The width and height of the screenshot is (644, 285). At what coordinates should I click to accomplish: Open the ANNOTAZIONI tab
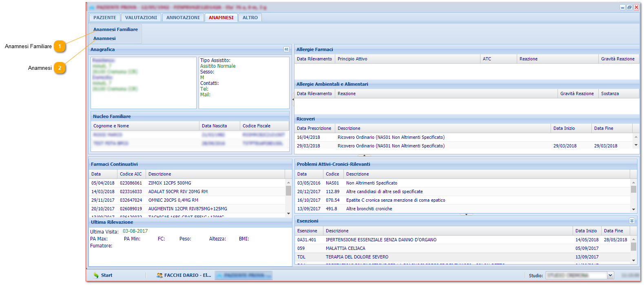(x=183, y=18)
